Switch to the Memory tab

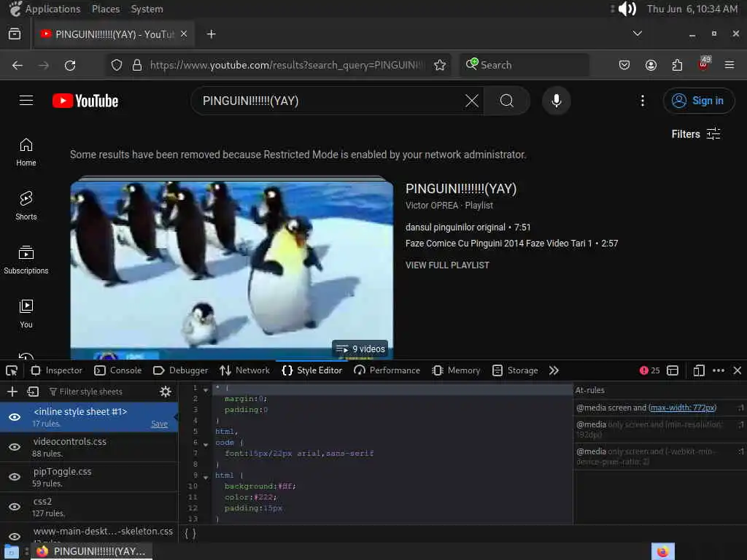(456, 370)
